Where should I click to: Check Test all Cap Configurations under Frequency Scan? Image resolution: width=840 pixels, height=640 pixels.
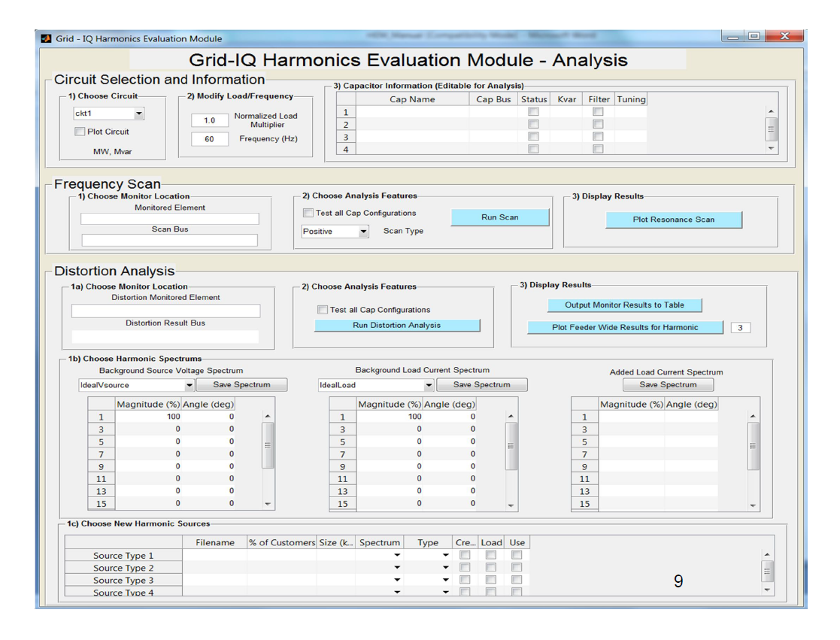[x=308, y=213]
